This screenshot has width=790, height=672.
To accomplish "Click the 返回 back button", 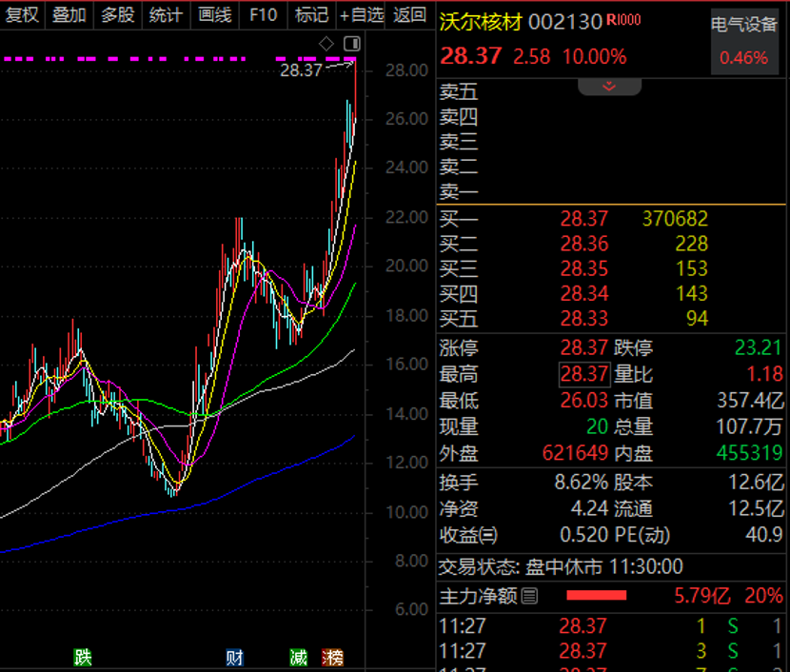I will [410, 14].
